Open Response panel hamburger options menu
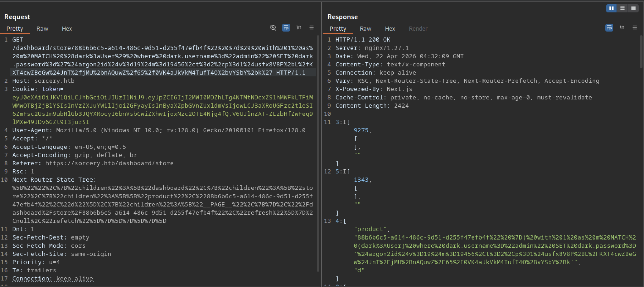The width and height of the screenshot is (644, 287). pyautogui.click(x=635, y=28)
